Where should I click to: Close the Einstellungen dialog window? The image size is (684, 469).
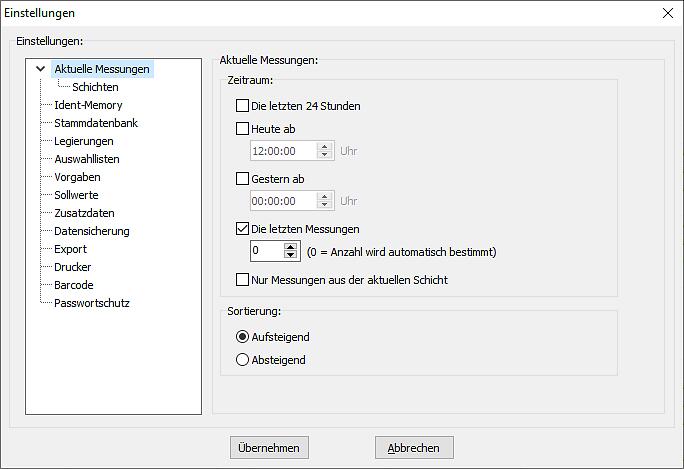(x=667, y=13)
